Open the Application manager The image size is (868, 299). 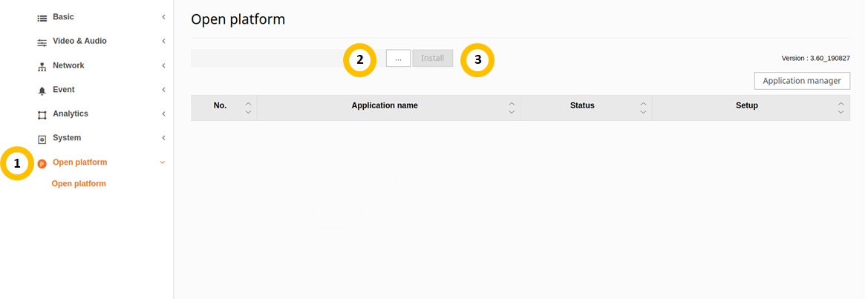pyautogui.click(x=801, y=81)
